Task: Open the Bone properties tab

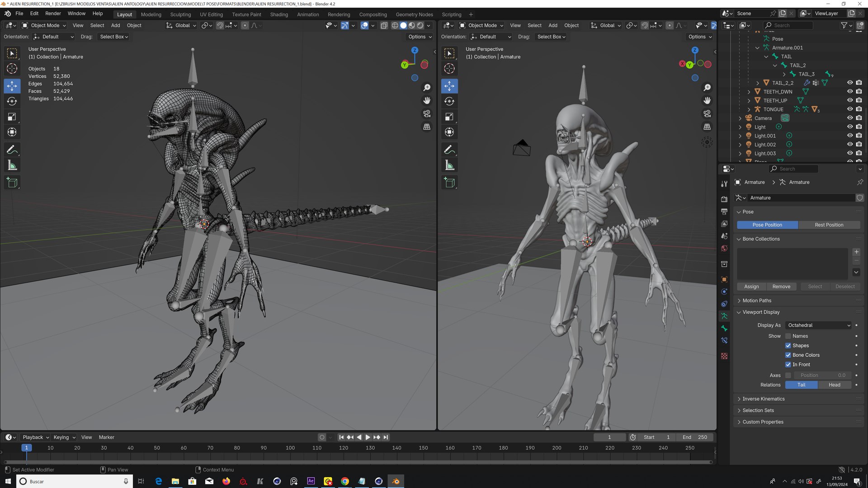Action: (x=724, y=328)
